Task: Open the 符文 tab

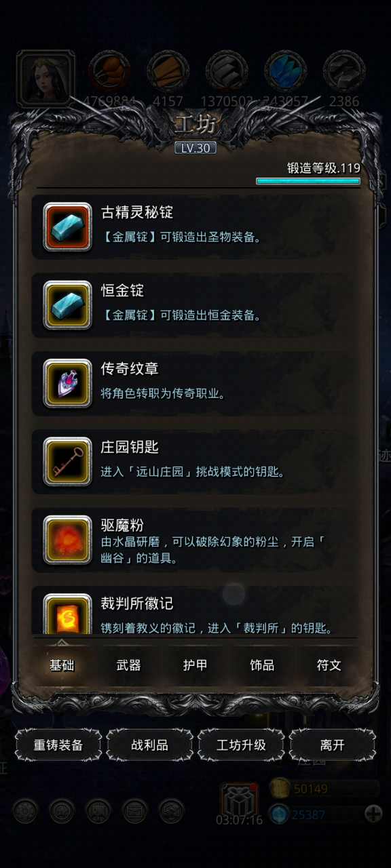Action: (x=329, y=665)
